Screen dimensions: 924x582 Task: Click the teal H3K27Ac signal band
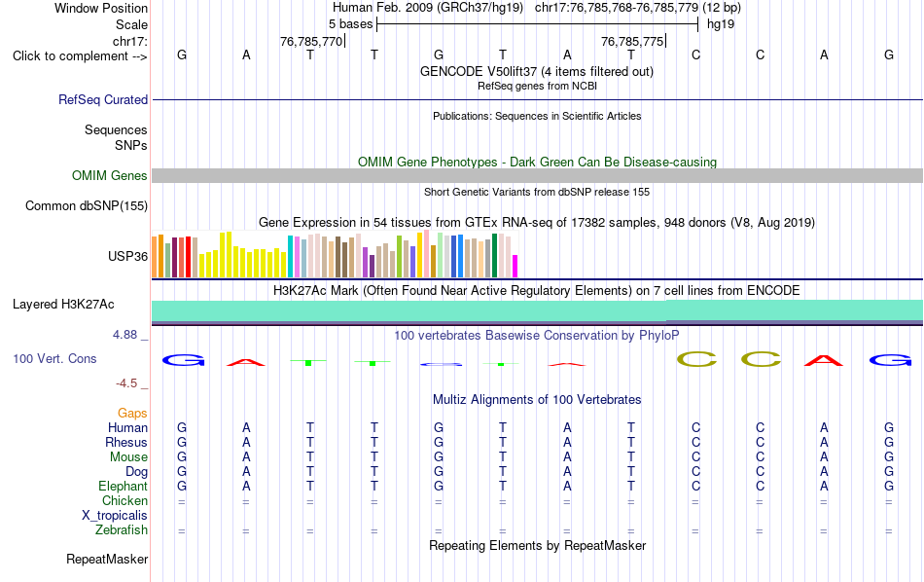click(538, 311)
